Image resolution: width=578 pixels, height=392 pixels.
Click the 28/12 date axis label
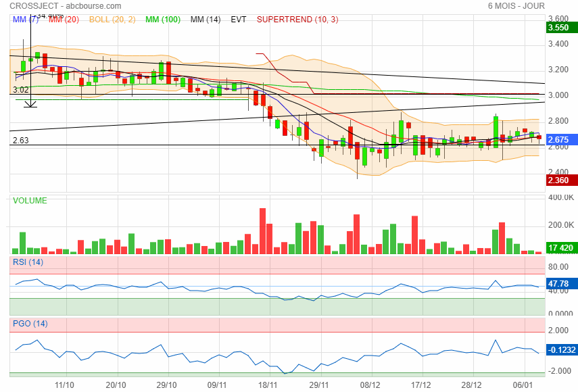(471, 385)
